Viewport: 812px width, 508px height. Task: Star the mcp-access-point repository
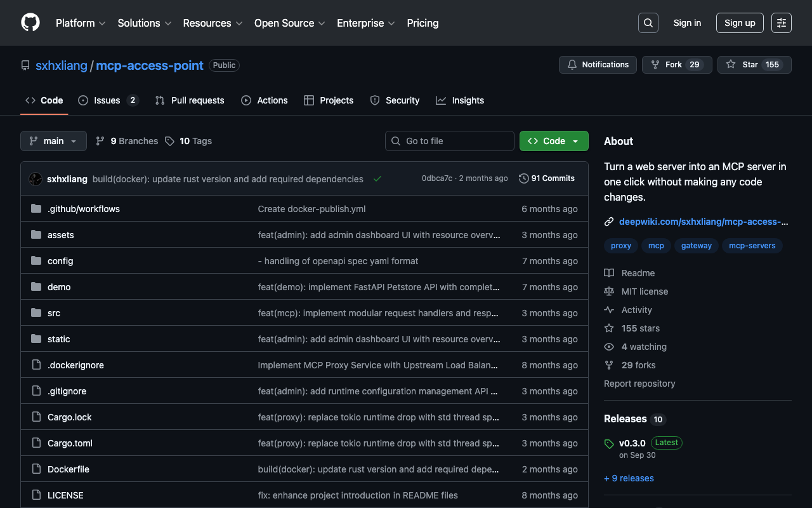point(743,65)
